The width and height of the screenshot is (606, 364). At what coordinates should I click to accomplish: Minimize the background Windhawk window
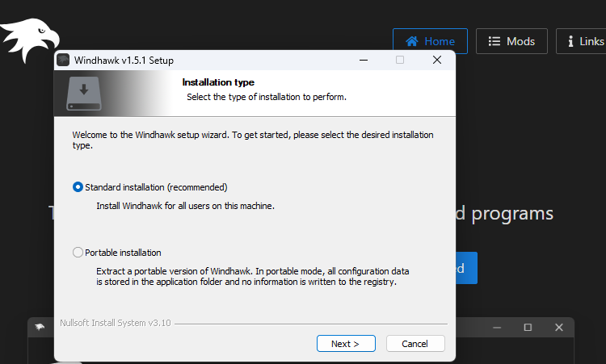coord(497,328)
